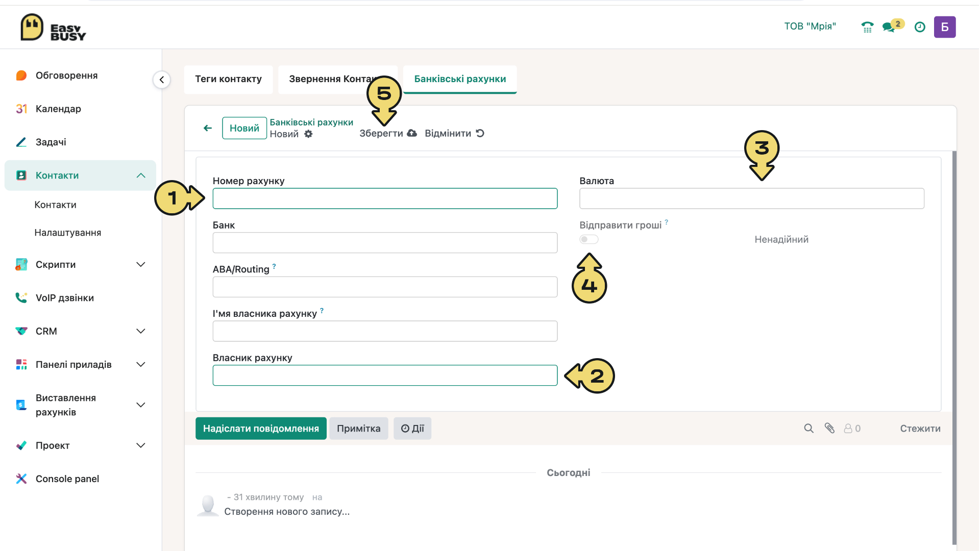Expand the Панелі приладів submenu chevron
This screenshot has height=551, width=980.
coord(141,364)
